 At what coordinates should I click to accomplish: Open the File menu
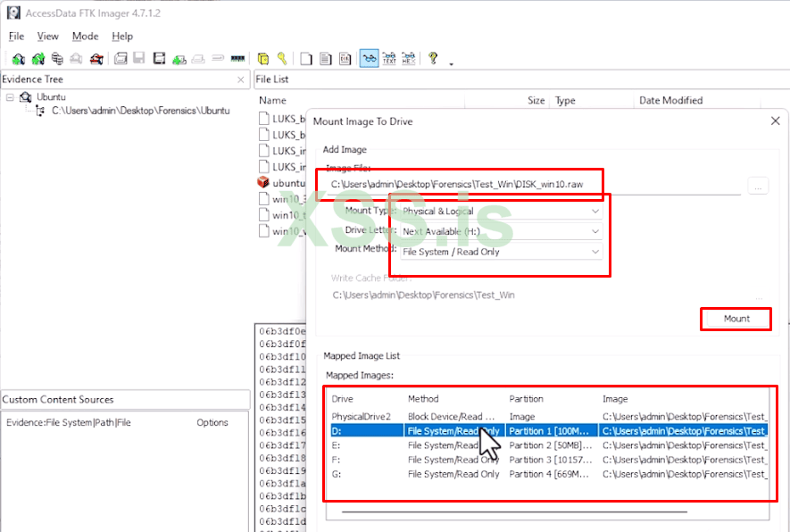tap(16, 37)
